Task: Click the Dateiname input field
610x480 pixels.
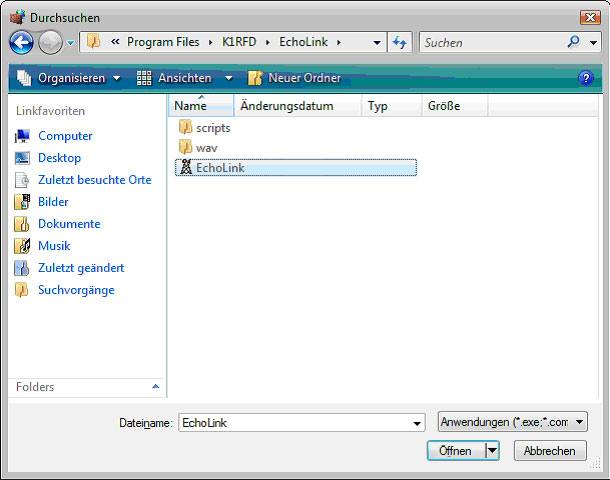Action: 293,423
